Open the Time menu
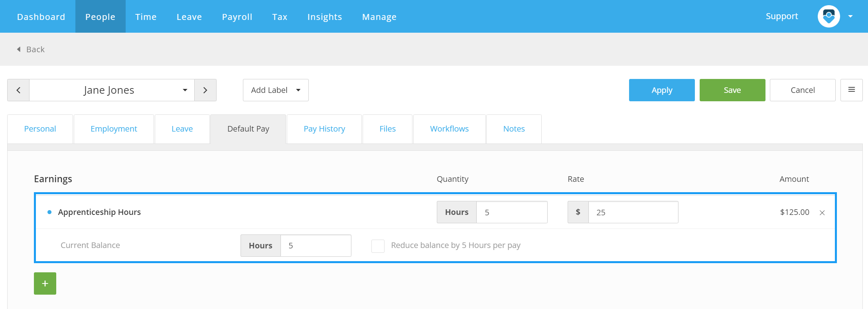 [146, 17]
